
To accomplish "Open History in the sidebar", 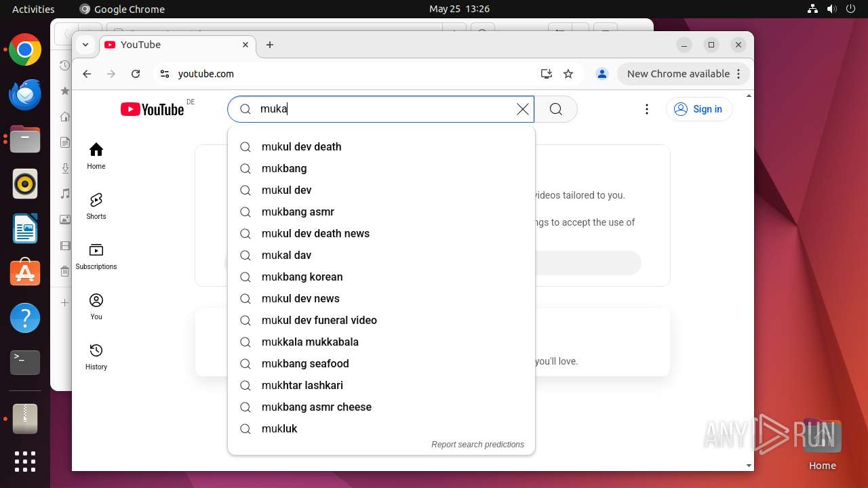I will [x=96, y=357].
